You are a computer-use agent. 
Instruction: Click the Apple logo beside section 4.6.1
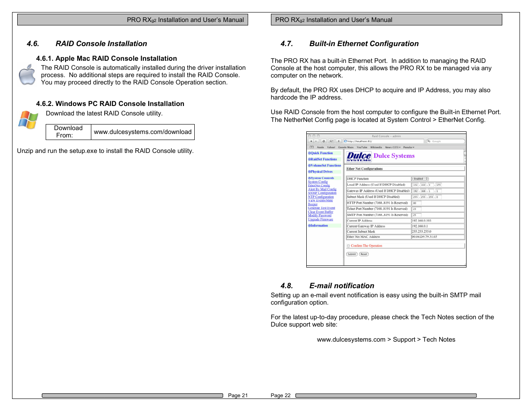pos(27,75)
